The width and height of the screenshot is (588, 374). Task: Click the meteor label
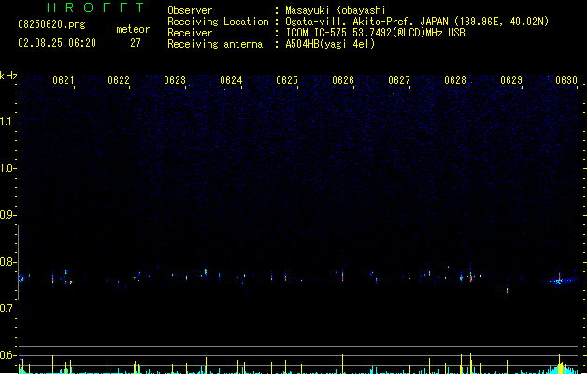(133, 29)
